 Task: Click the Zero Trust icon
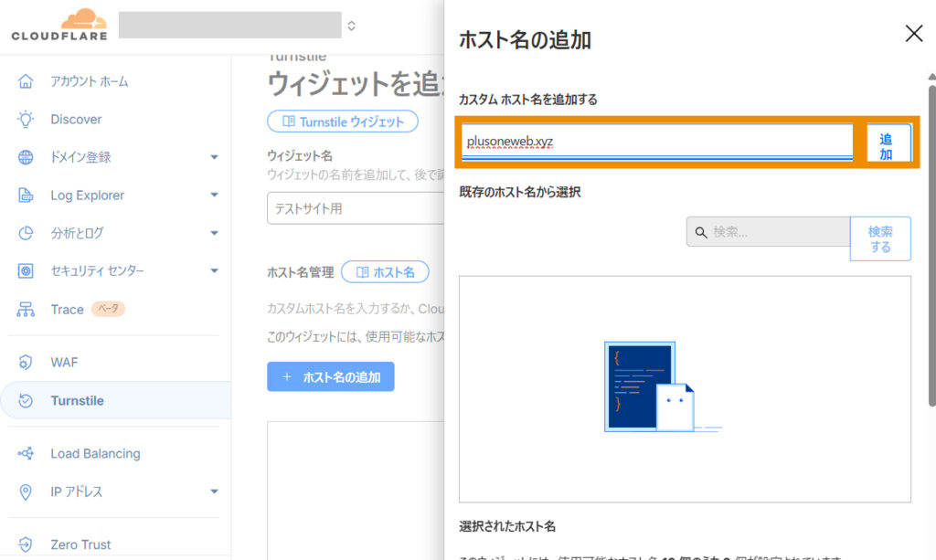(26, 544)
